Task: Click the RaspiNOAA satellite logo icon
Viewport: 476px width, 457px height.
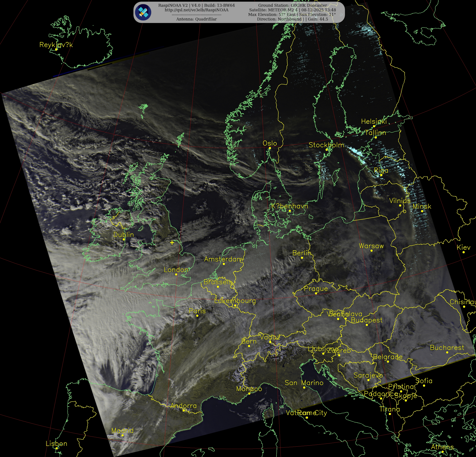Action: 143,12
